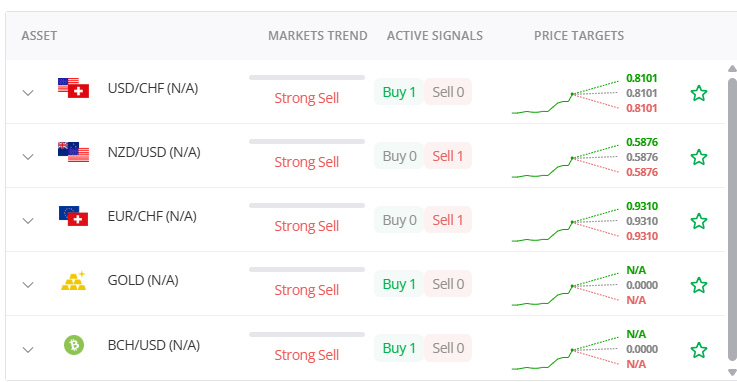Click the NZD/USD flags icon
The image size is (737, 382).
tap(73, 152)
